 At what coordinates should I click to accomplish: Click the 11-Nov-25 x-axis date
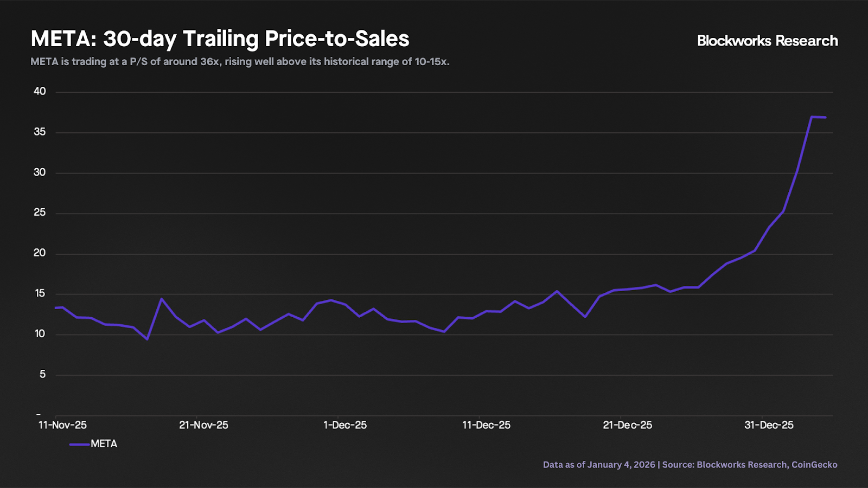point(62,425)
